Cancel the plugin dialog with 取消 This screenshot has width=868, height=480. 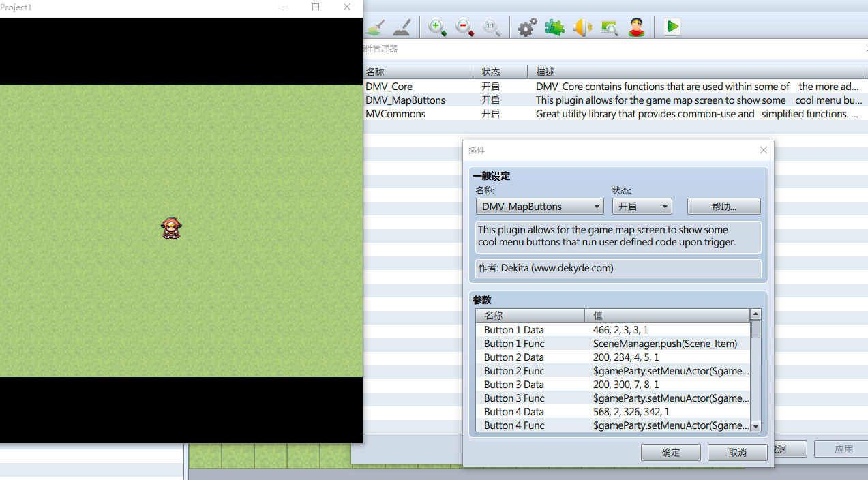738,452
